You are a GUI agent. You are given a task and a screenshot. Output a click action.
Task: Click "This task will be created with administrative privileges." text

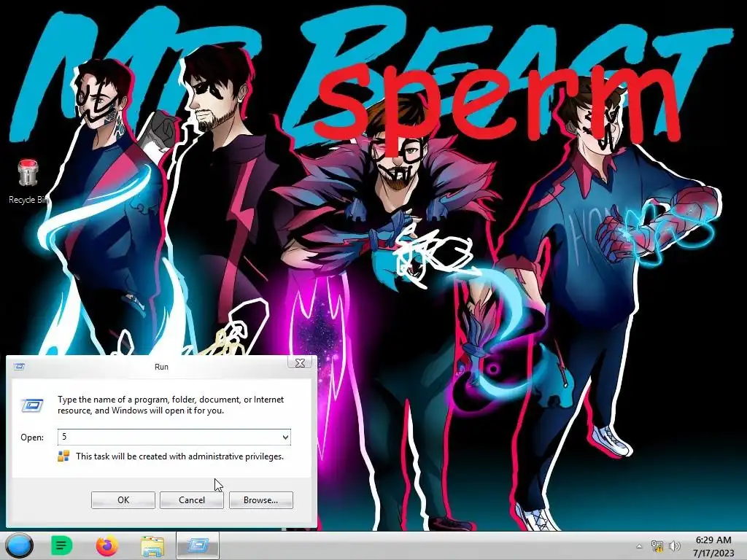coord(179,456)
